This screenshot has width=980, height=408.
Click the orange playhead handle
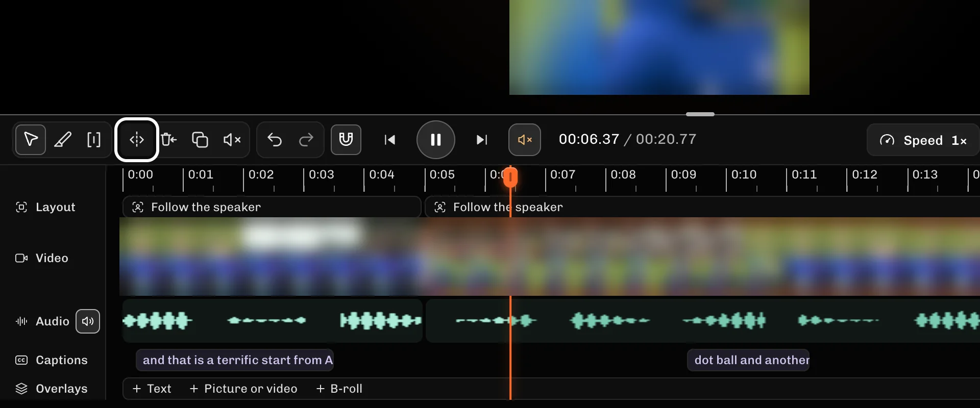click(510, 177)
